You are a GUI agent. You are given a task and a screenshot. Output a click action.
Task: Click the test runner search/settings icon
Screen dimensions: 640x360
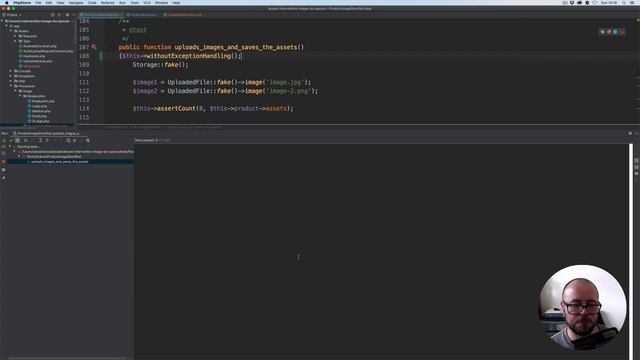pyautogui.click(x=88, y=140)
